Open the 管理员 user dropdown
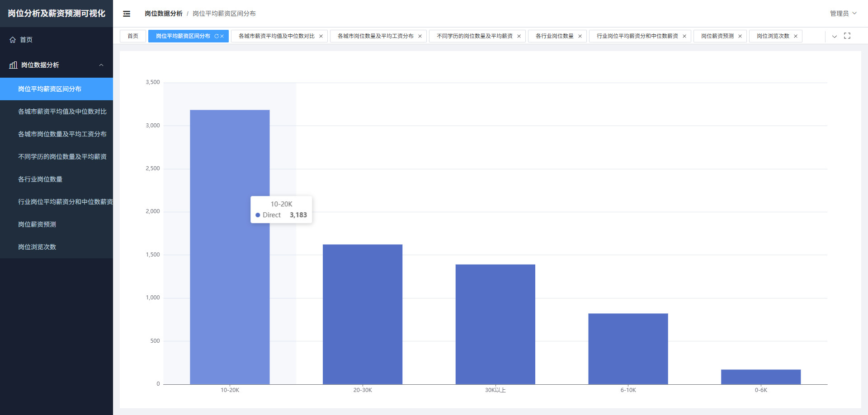 843,14
